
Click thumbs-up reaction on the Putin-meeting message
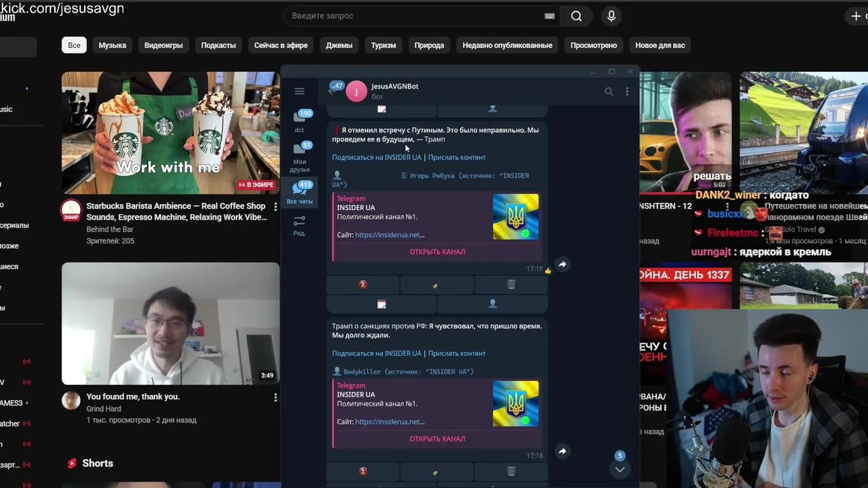coord(548,270)
